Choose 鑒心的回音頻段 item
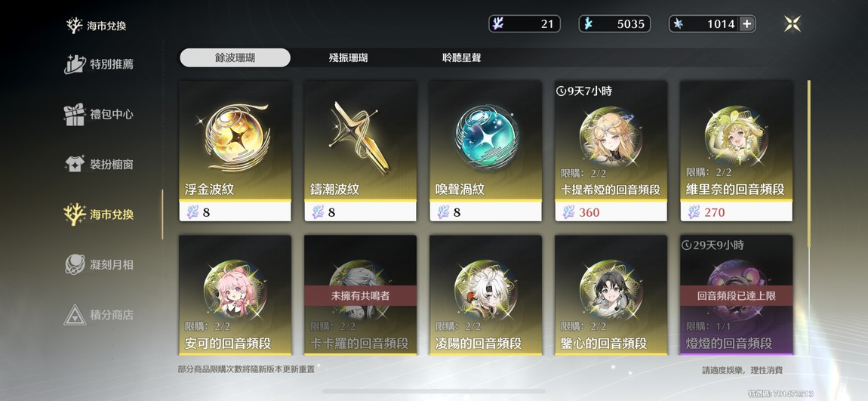This screenshot has height=401, width=868. pyautogui.click(x=611, y=295)
